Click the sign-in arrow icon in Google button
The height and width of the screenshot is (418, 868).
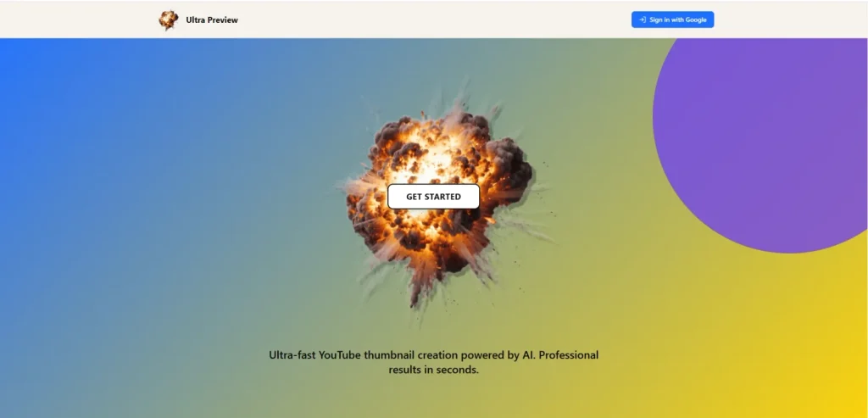click(x=643, y=20)
